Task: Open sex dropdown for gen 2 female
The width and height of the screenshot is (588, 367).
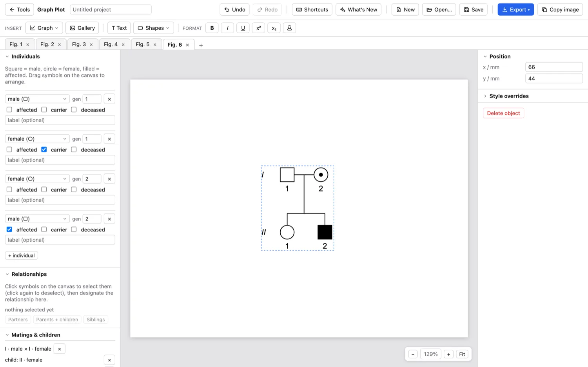Action: coord(37,179)
